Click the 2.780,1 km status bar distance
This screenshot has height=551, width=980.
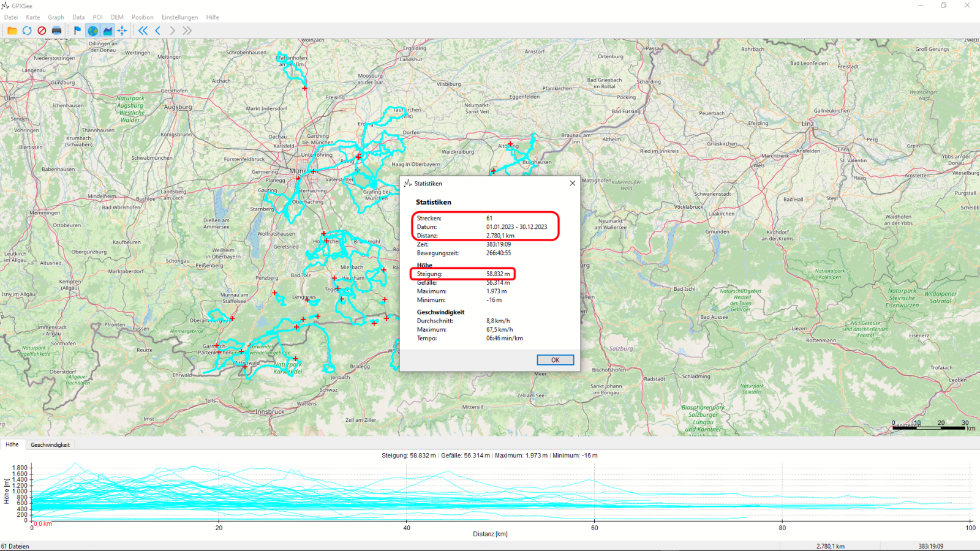point(831,546)
